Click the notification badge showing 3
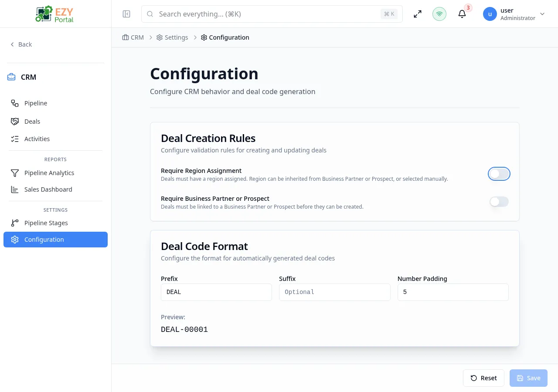 [468, 7]
